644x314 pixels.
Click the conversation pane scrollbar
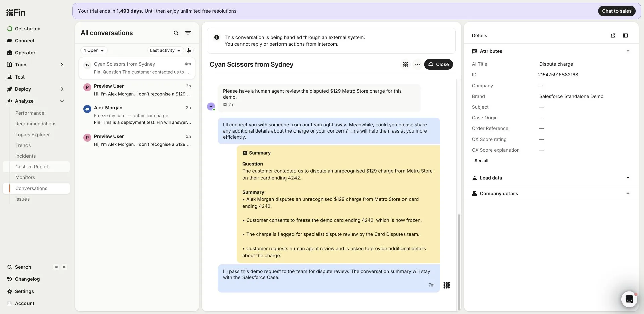[459, 262]
